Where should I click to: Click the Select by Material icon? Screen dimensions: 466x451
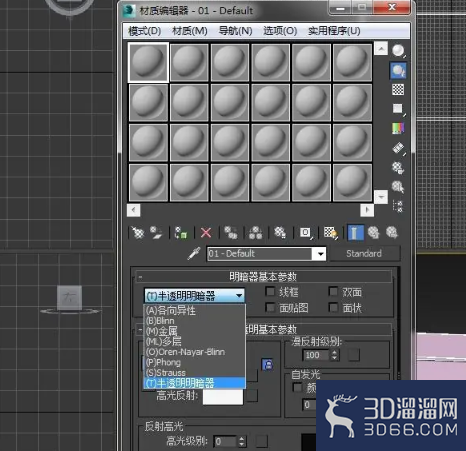(x=398, y=187)
